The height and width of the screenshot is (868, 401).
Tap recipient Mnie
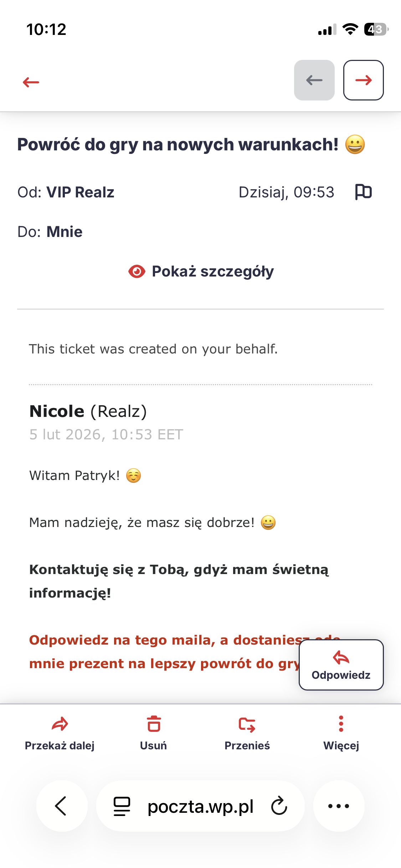coord(64,232)
